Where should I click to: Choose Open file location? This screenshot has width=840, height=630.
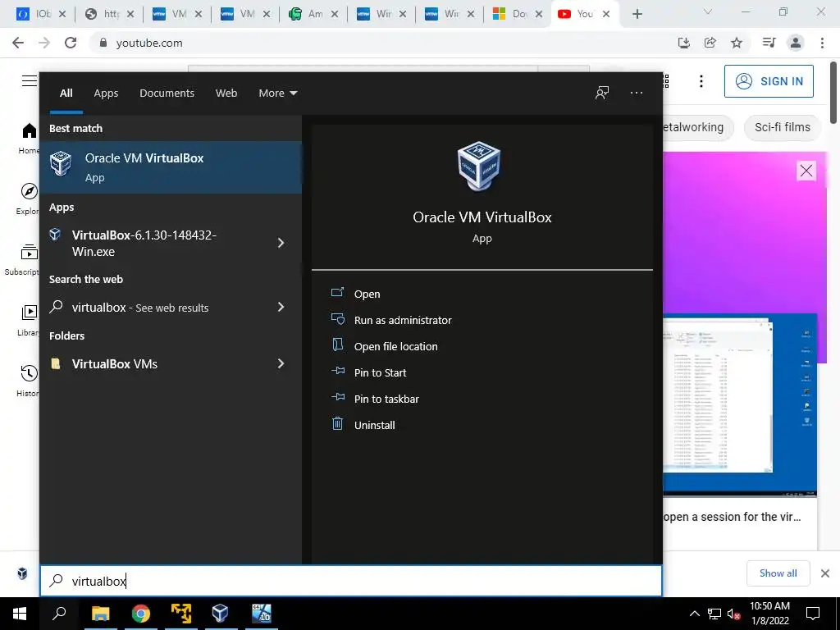396,347
